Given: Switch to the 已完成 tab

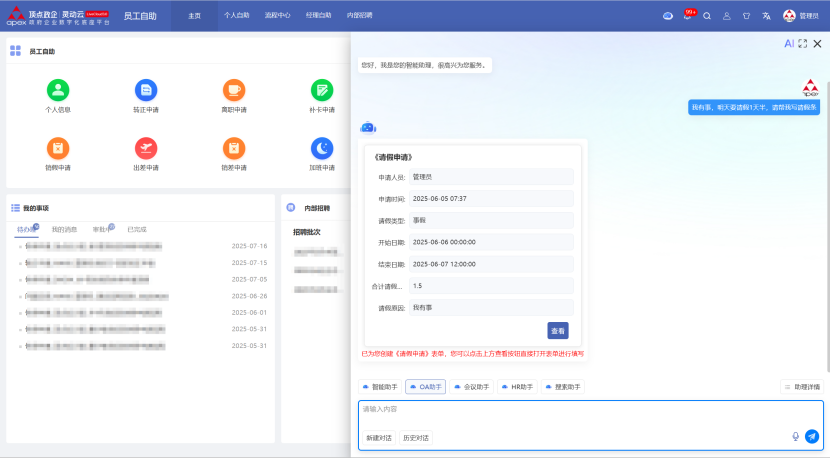Looking at the screenshot, I should click(x=137, y=229).
